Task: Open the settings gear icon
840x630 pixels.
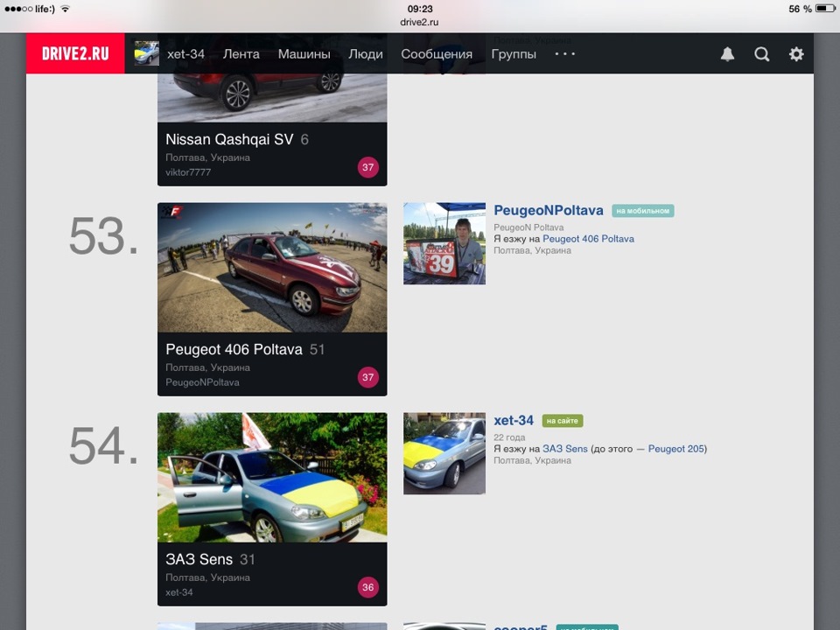Action: 796,54
